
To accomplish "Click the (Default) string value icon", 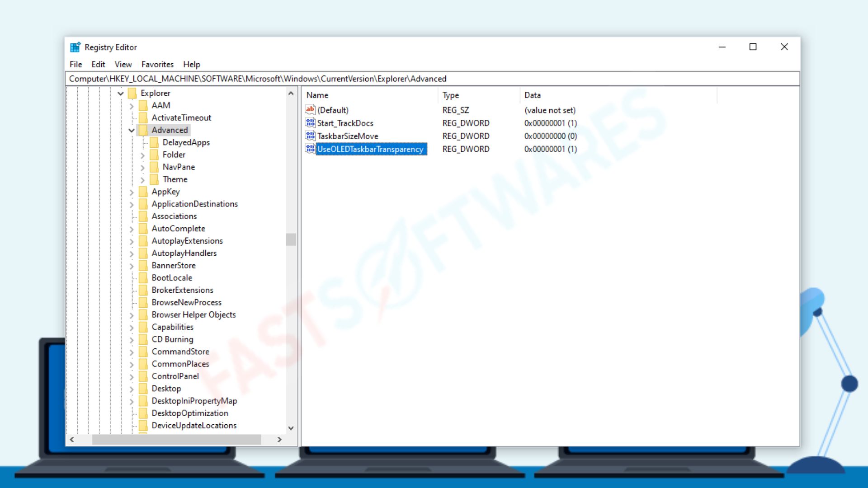I will pos(310,110).
